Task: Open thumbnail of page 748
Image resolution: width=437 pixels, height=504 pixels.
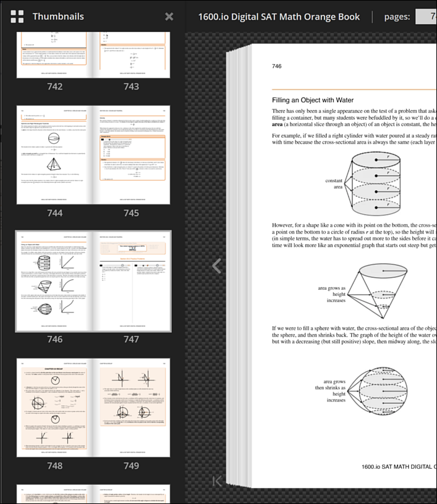Action: tap(55, 408)
